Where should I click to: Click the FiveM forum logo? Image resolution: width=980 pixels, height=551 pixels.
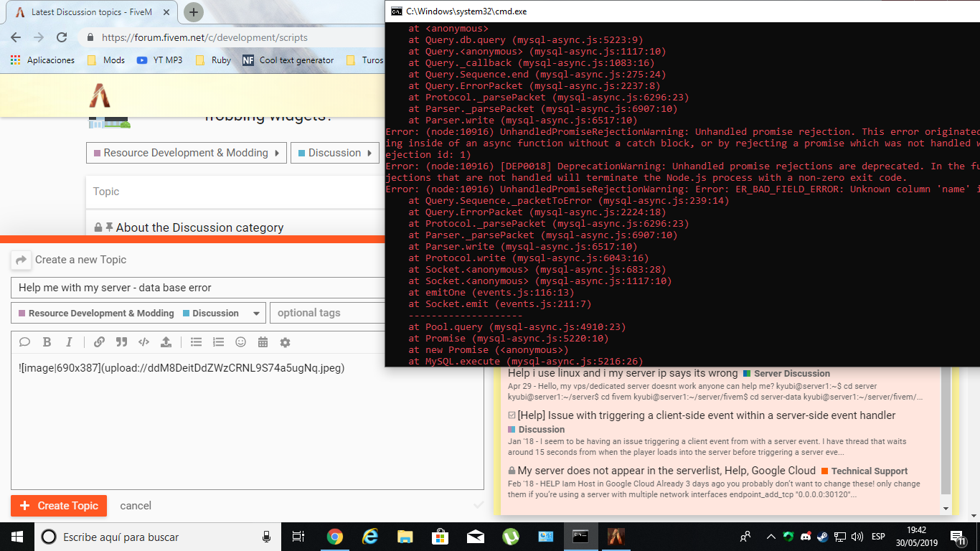[x=99, y=95]
